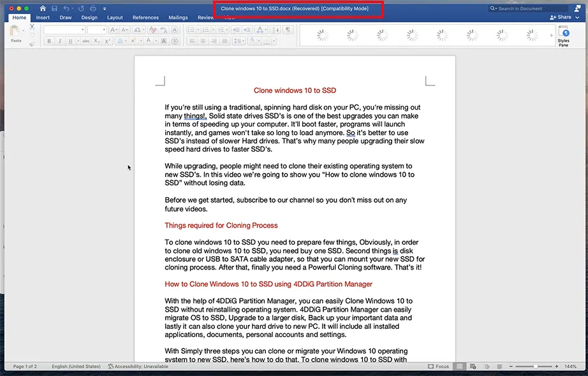
Task: Switch to the Insert tab
Action: tap(43, 17)
